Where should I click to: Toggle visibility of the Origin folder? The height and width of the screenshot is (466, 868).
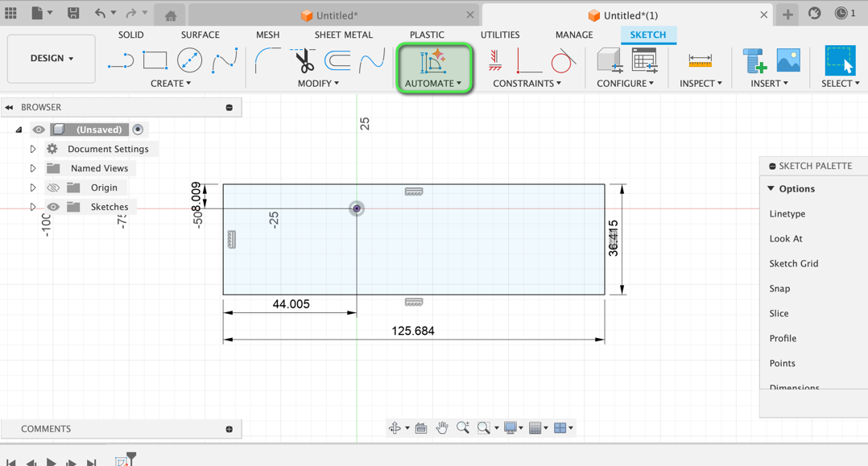tap(53, 187)
